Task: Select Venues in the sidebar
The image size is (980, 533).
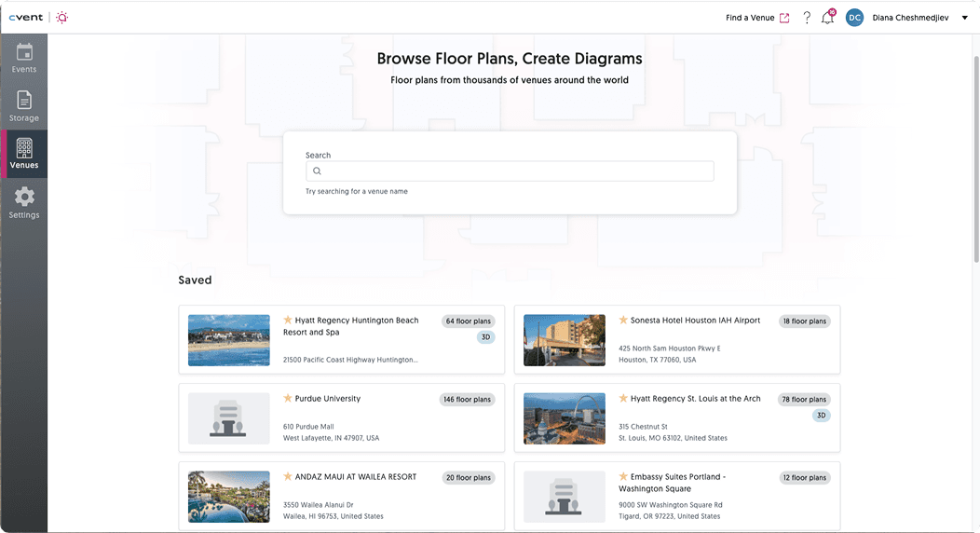Action: 23,154
